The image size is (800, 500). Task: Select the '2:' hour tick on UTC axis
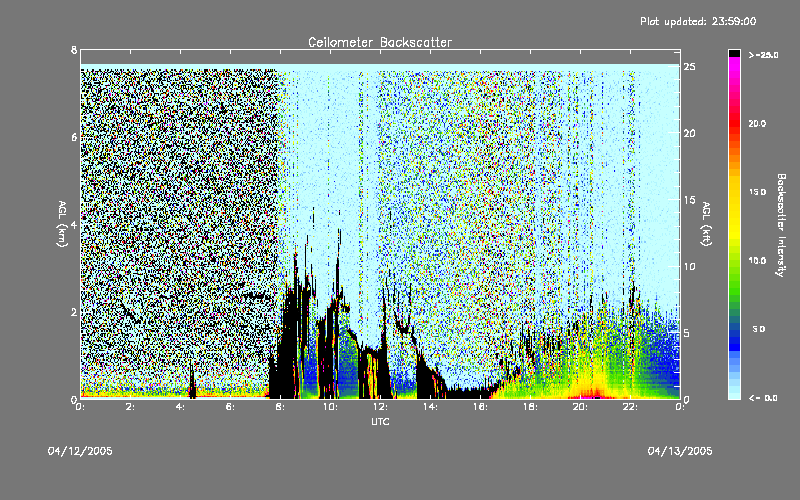pos(130,407)
